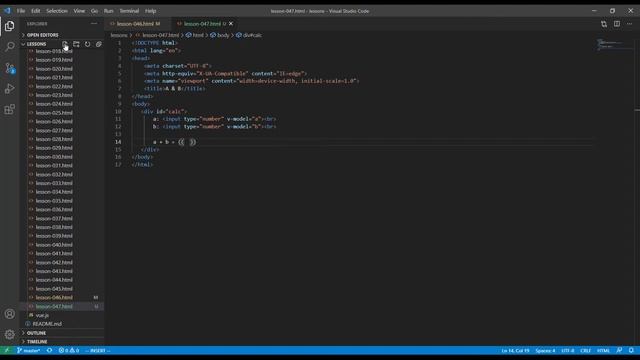The height and width of the screenshot is (360, 640).
Task: Click Open Changes icon in editor toolbar
Action: coord(604,24)
